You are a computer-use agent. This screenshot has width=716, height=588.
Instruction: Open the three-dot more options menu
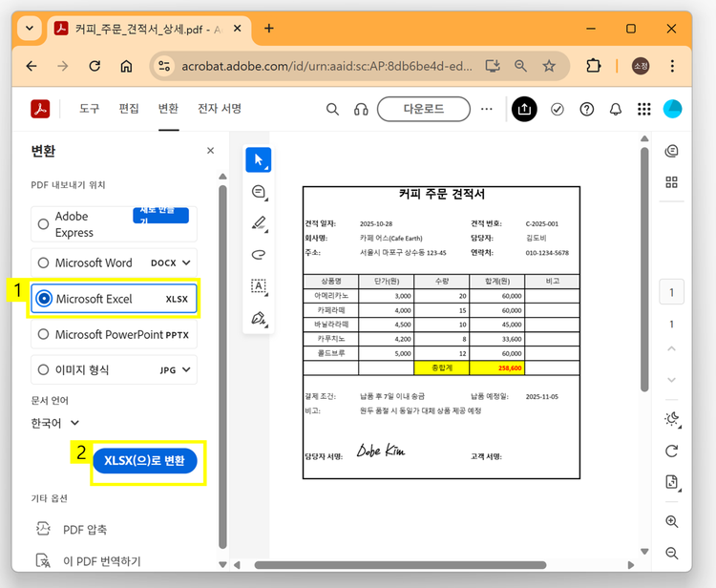click(487, 109)
